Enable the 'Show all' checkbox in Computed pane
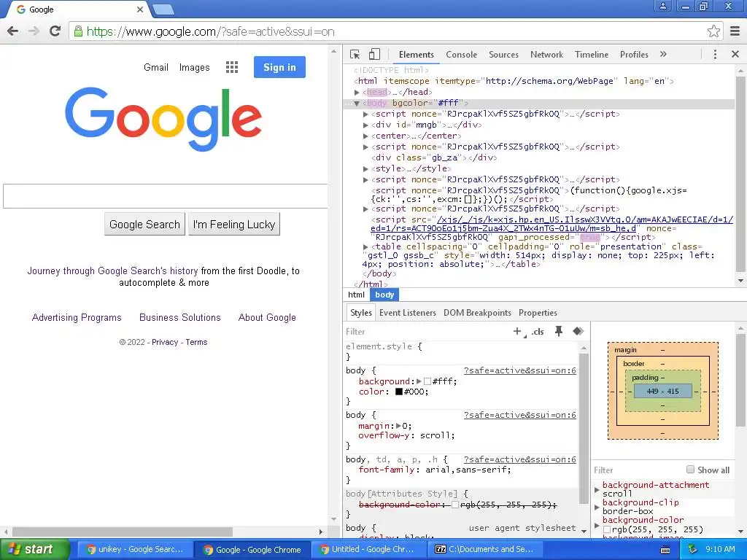The image size is (747, 560). [x=690, y=470]
